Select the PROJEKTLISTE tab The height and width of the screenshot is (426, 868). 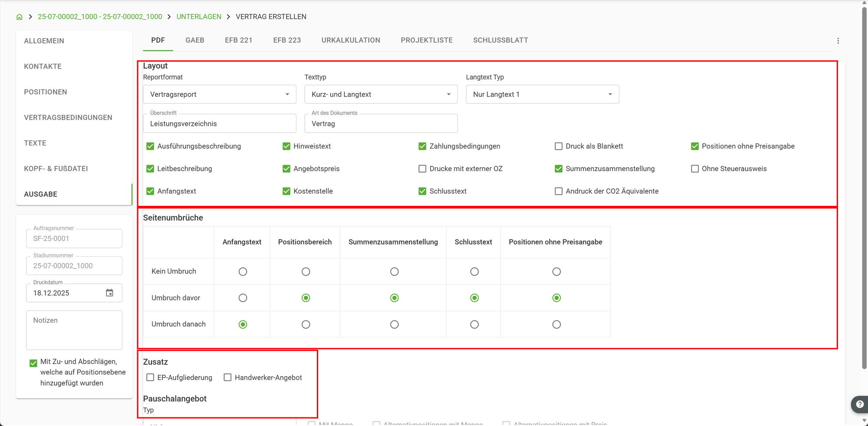click(427, 40)
